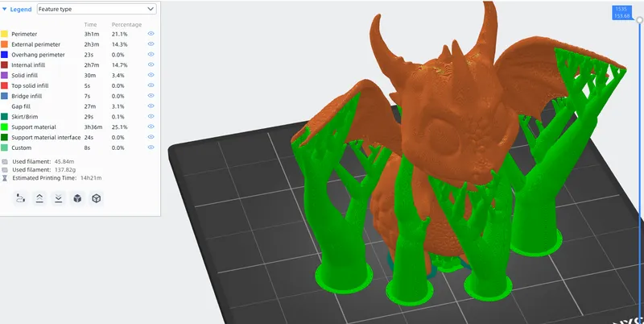Click filament icon beside 45.84m
644x324 pixels.
pyautogui.click(x=5, y=161)
